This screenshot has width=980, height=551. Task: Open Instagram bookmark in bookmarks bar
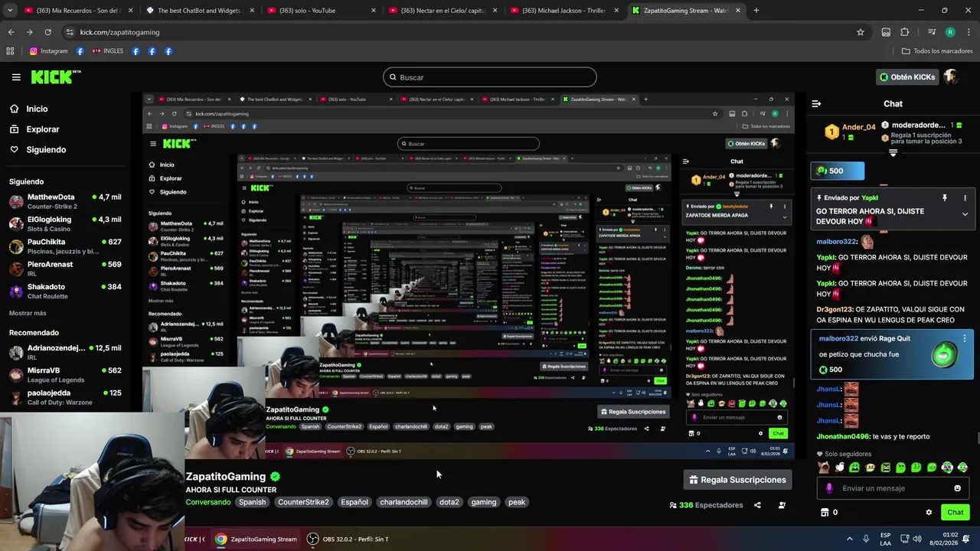[x=48, y=51]
